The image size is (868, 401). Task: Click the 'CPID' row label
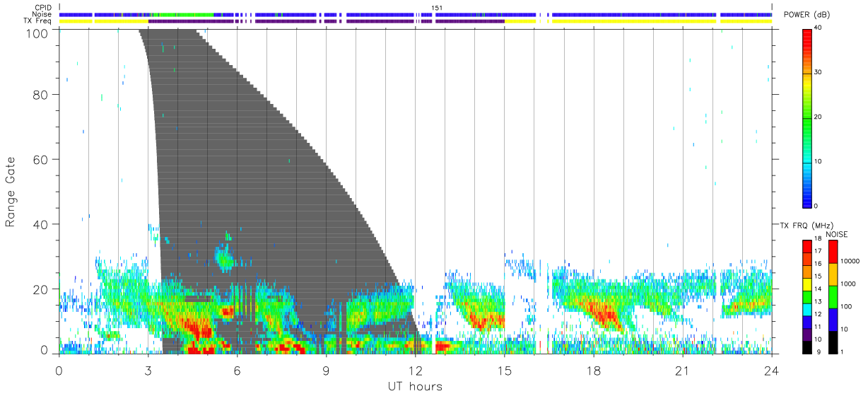(x=43, y=8)
